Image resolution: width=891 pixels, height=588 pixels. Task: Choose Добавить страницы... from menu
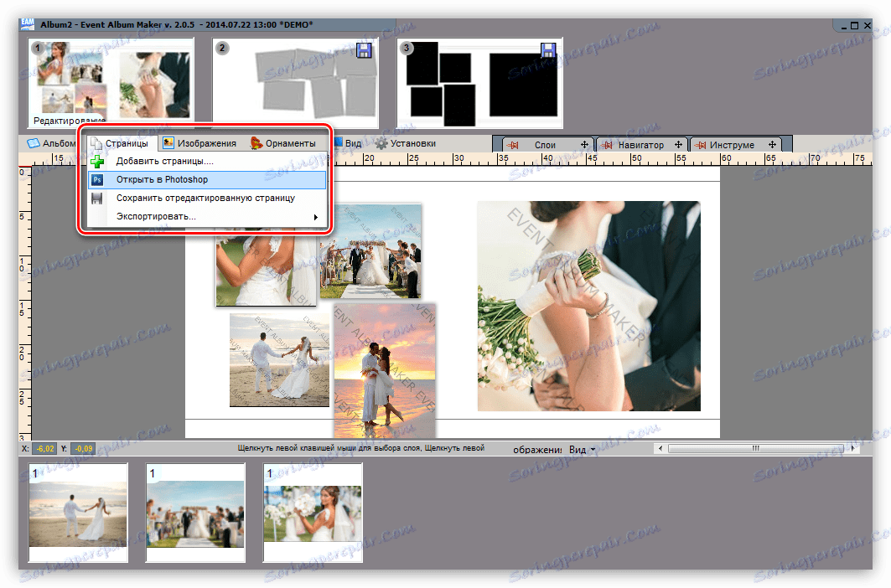[x=207, y=162]
